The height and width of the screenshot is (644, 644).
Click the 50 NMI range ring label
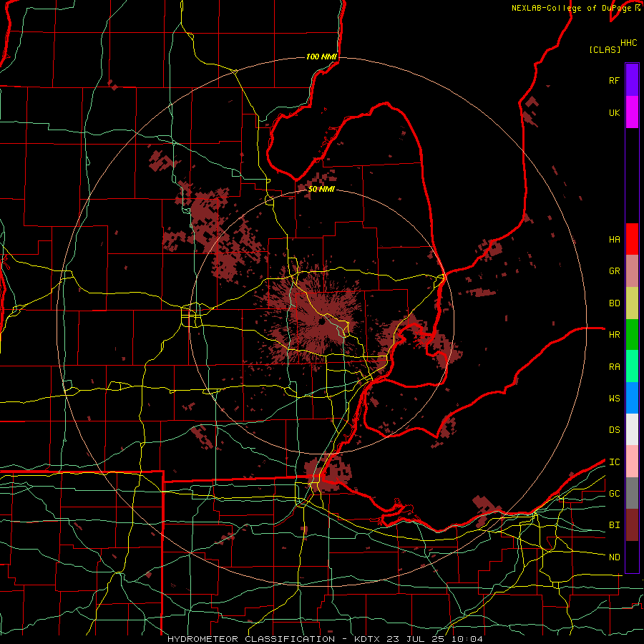tap(321, 189)
